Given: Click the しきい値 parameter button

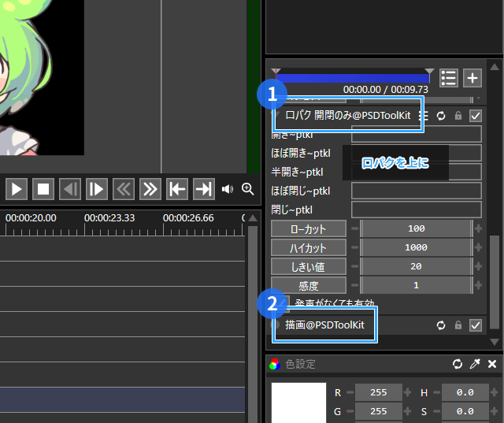Looking at the screenshot, I should (309, 267).
